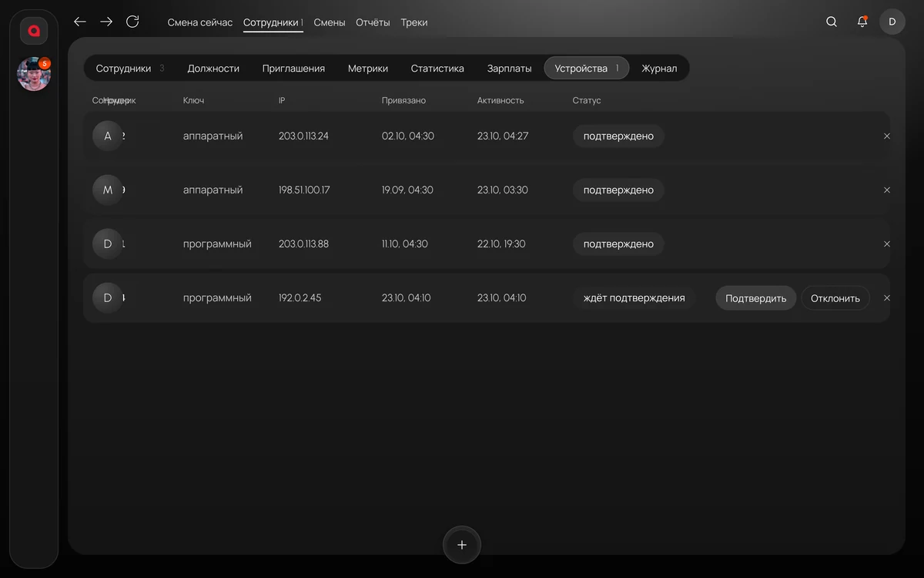
Task: Click the Статус column header
Action: pyautogui.click(x=587, y=101)
